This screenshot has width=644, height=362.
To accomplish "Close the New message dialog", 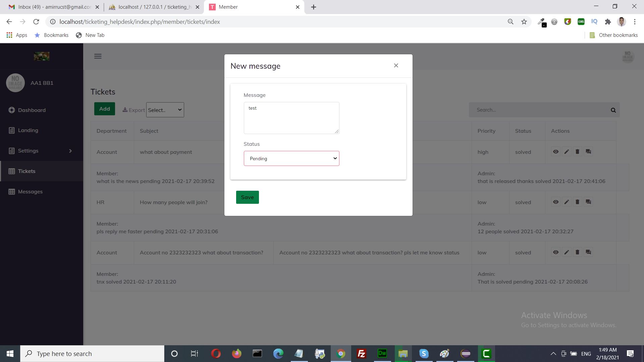I will [396, 66].
